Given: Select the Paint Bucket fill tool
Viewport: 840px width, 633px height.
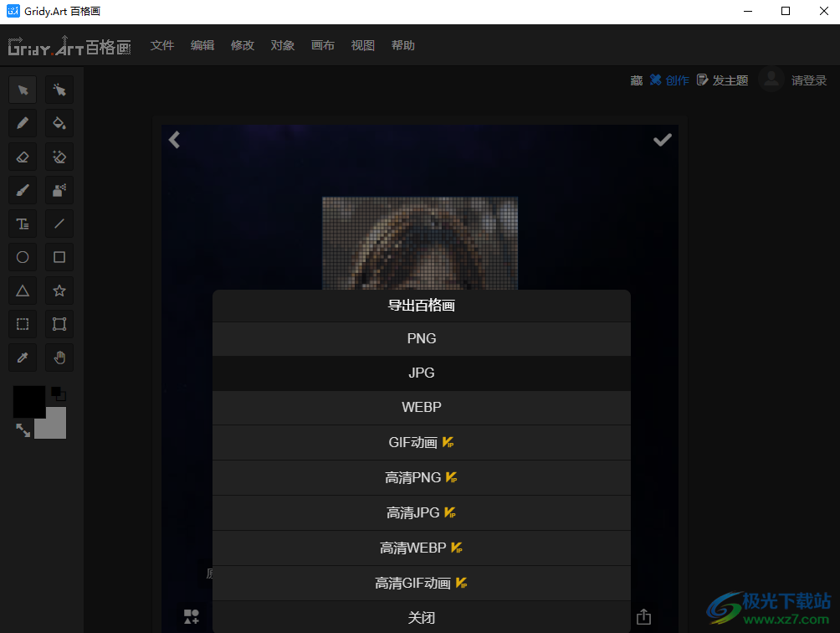Looking at the screenshot, I should pyautogui.click(x=59, y=123).
